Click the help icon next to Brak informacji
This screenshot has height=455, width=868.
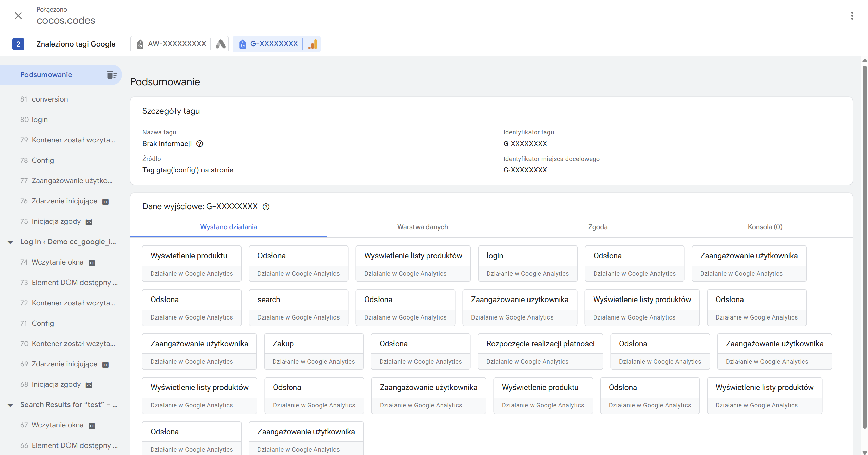[x=200, y=144]
